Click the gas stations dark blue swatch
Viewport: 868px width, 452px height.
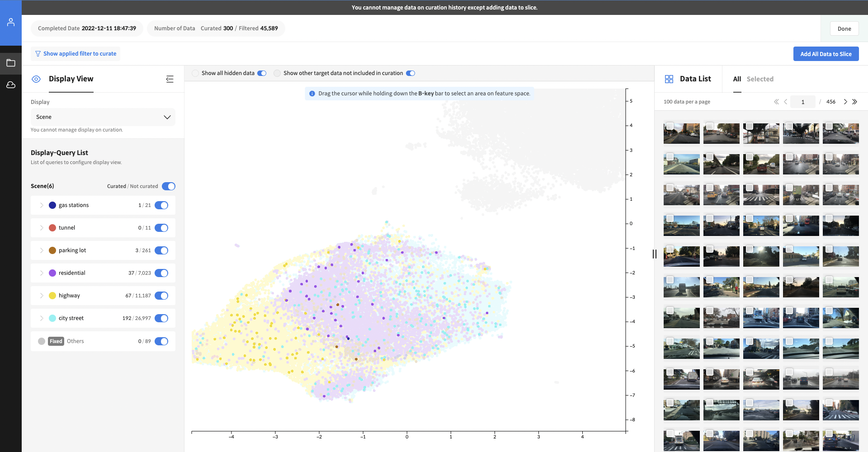coord(52,205)
